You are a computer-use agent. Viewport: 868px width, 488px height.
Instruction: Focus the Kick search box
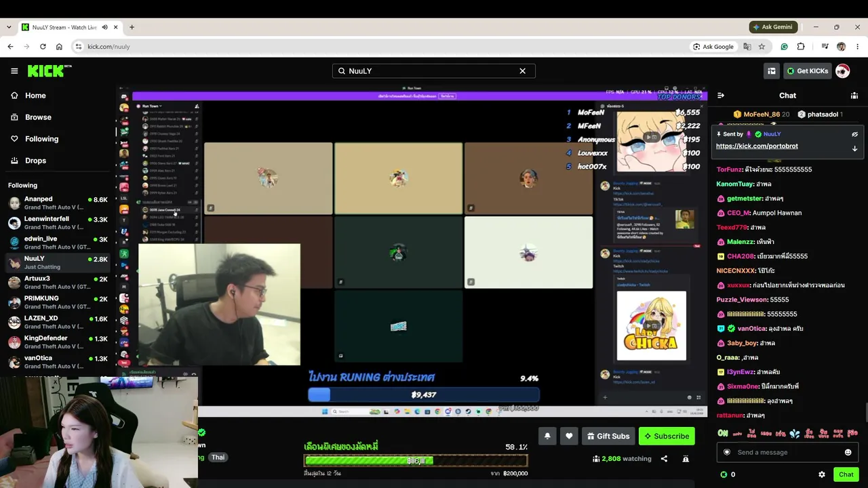coord(434,71)
